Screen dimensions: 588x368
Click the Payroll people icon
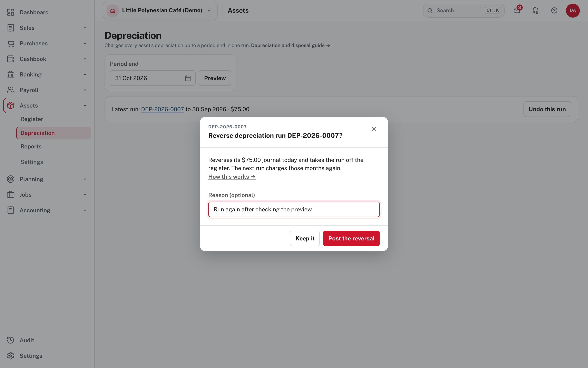(10, 90)
